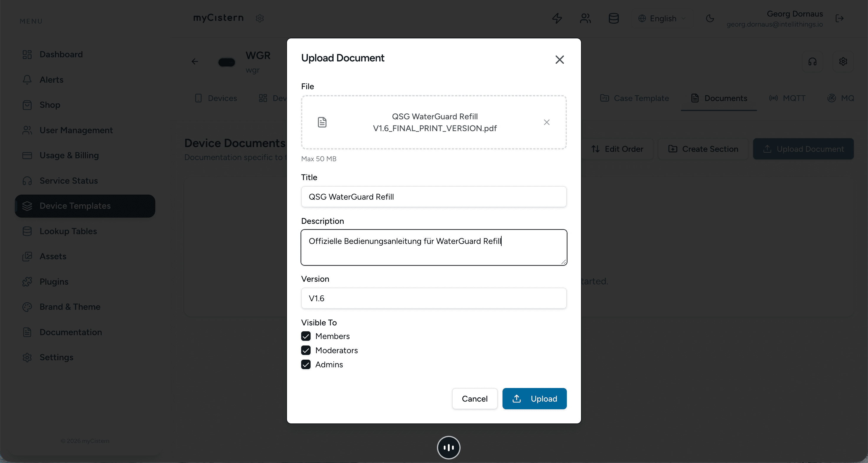Image resolution: width=868 pixels, height=463 pixels.
Task: Toggle the Moderators visibility checkbox
Action: click(x=306, y=350)
